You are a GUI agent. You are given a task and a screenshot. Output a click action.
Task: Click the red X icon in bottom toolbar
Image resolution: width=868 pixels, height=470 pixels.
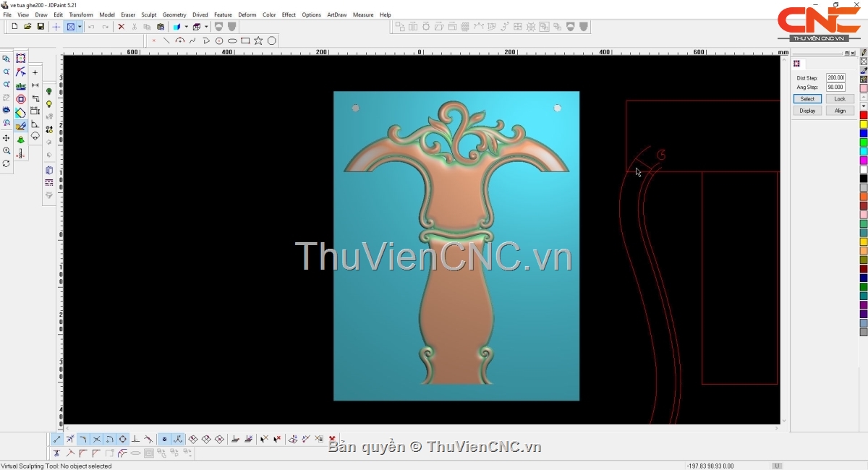point(332,439)
